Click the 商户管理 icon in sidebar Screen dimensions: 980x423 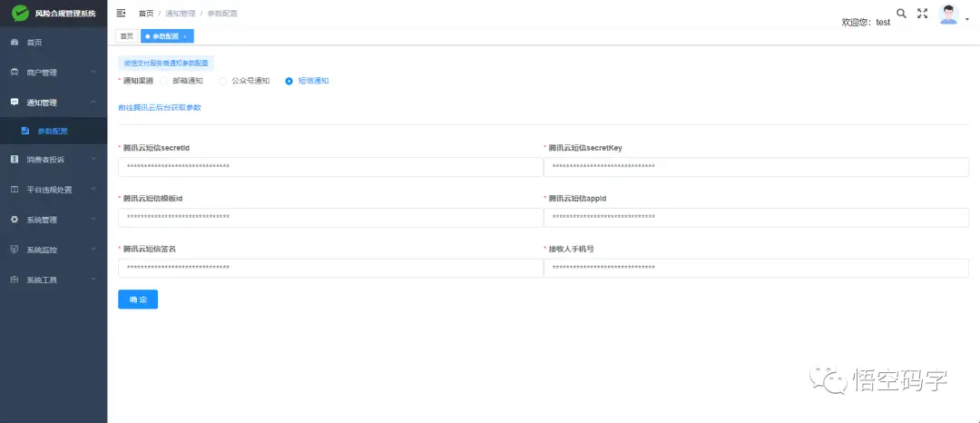[x=15, y=73]
